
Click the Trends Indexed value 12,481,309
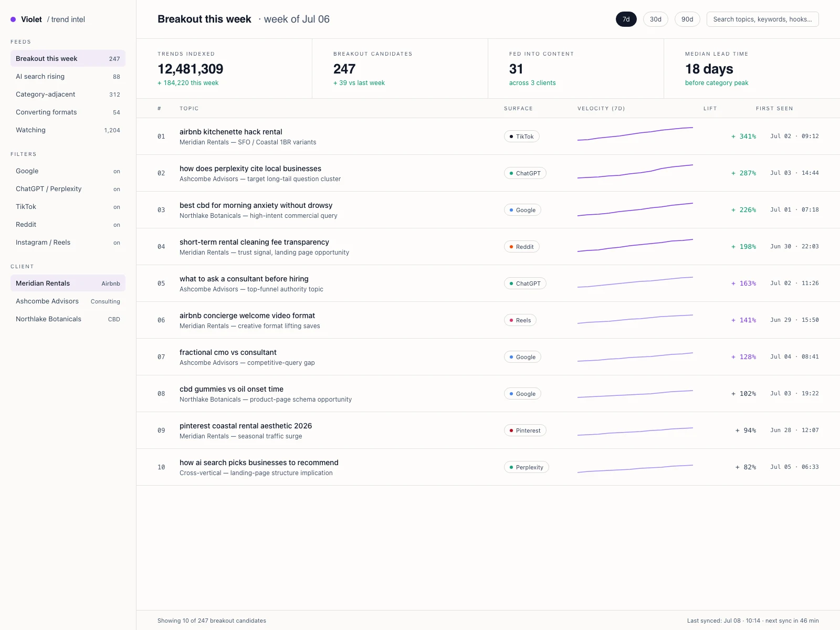191,69
